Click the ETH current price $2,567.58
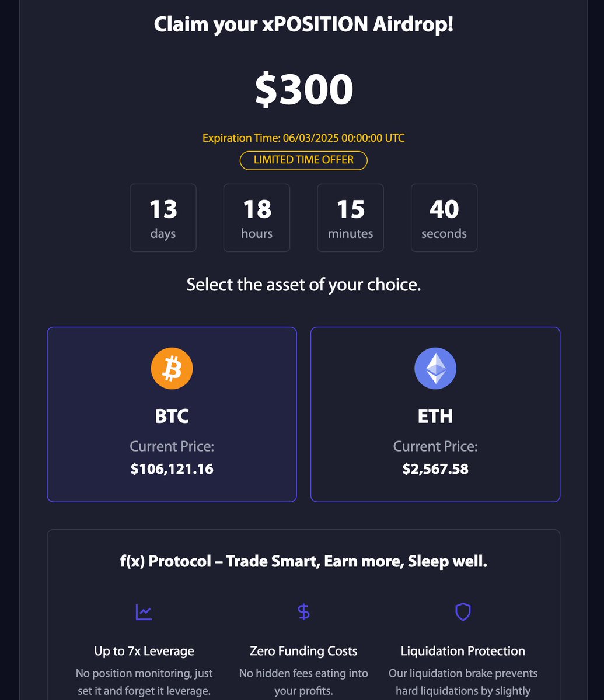Screen dimensions: 604x700 point(435,468)
